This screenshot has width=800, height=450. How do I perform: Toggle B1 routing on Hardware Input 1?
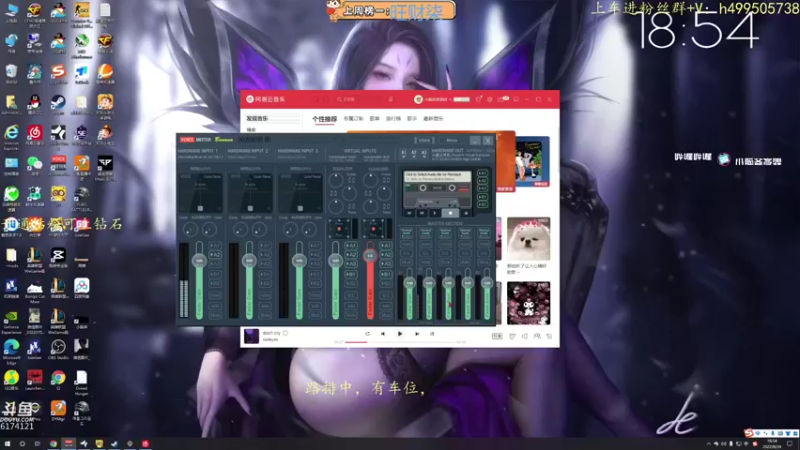215,274
